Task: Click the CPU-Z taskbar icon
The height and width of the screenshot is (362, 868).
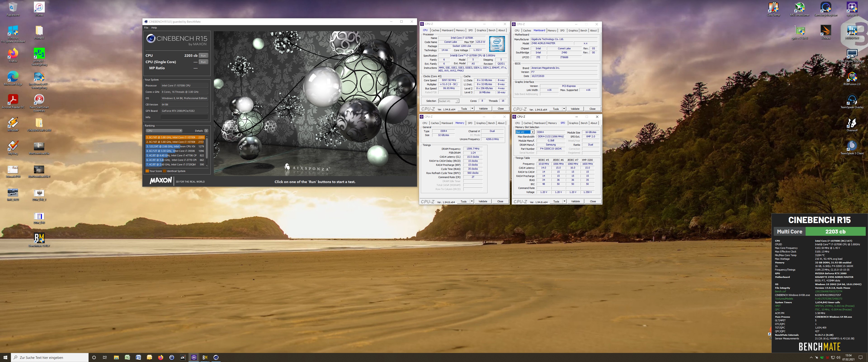Action: click(194, 357)
